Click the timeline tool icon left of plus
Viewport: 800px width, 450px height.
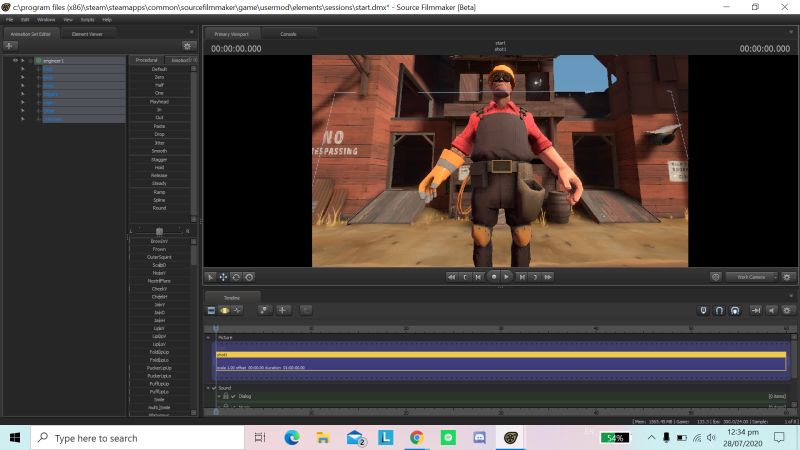pyautogui.click(x=264, y=310)
